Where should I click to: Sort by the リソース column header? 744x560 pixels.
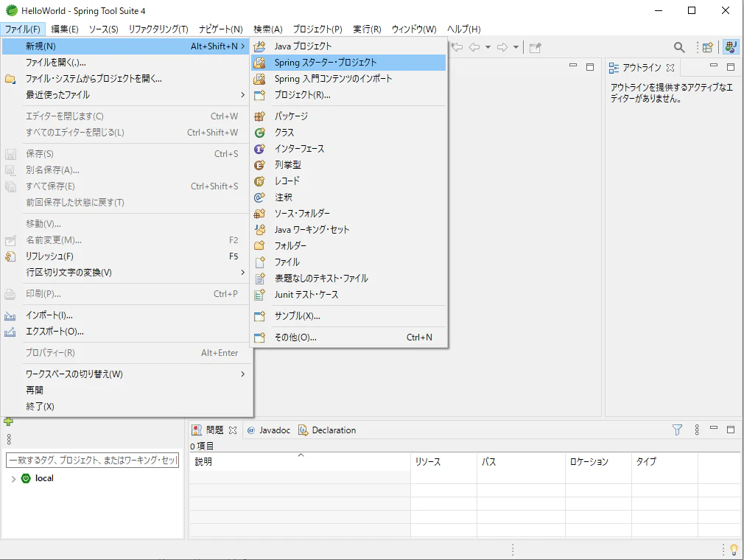tap(443, 461)
